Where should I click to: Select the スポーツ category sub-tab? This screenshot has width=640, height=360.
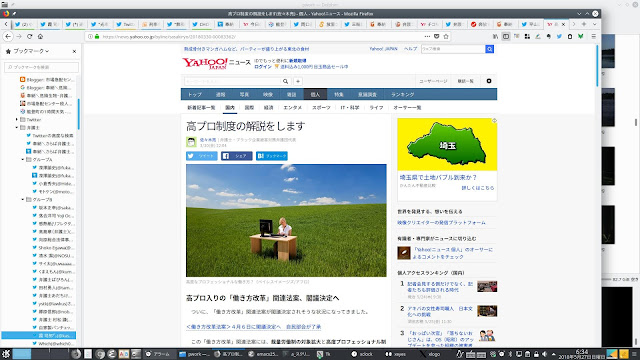point(321,108)
